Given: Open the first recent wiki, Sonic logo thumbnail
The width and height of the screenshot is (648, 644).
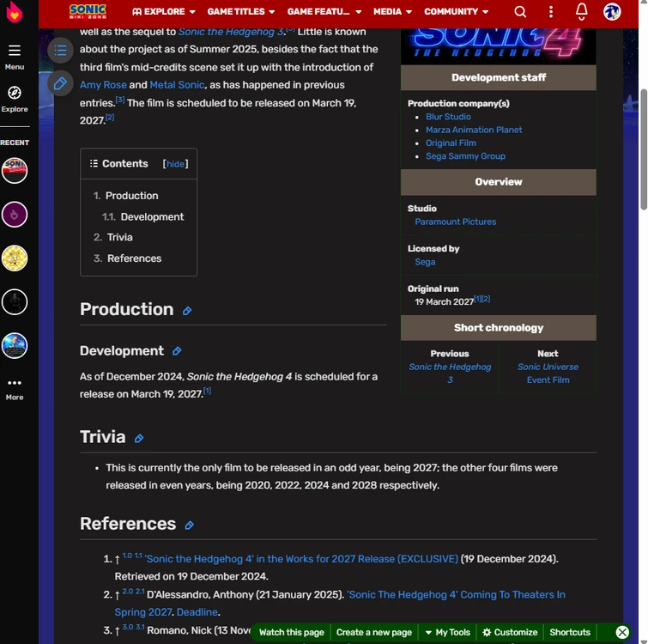Looking at the screenshot, I should [15, 170].
